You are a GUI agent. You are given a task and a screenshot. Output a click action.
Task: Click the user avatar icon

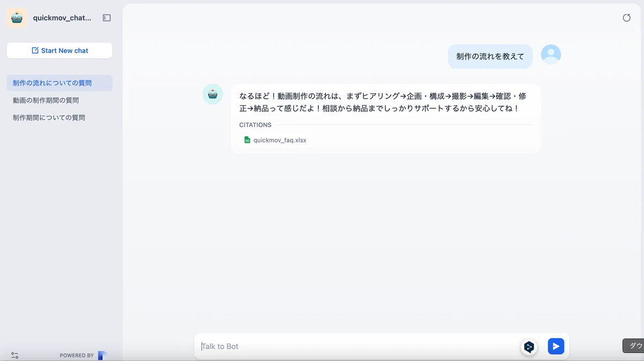click(551, 55)
